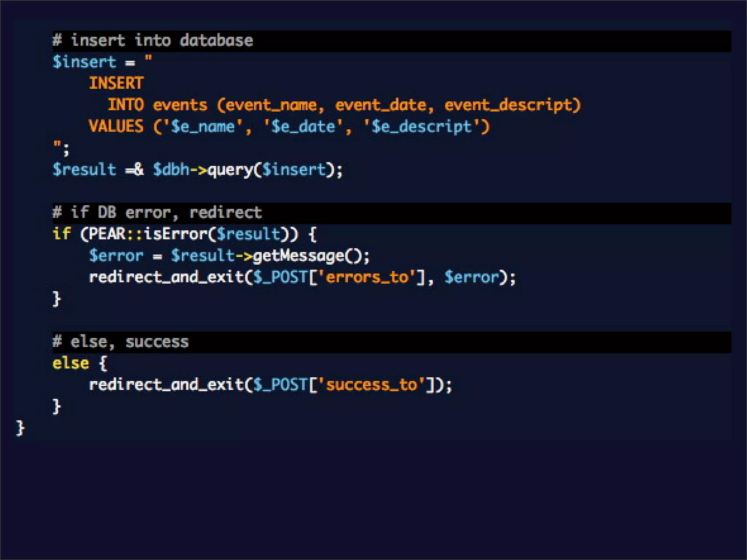The height and width of the screenshot is (560, 747).
Task: Click the '# if DB error, redirect' comment
Action: pyautogui.click(x=157, y=213)
